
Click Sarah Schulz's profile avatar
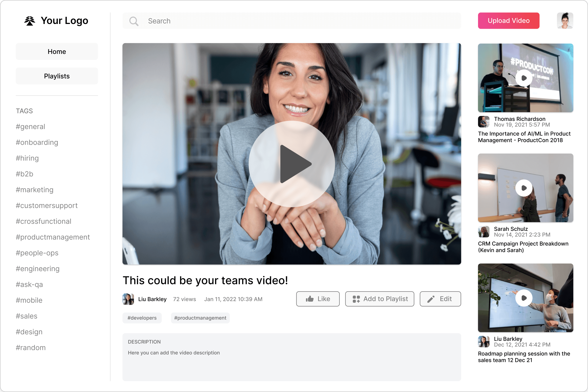[484, 231]
